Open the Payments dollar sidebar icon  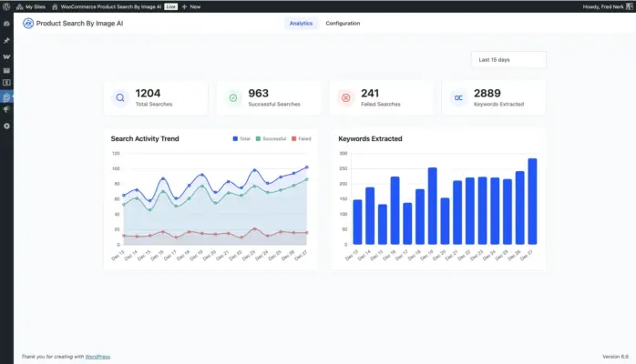[6, 83]
